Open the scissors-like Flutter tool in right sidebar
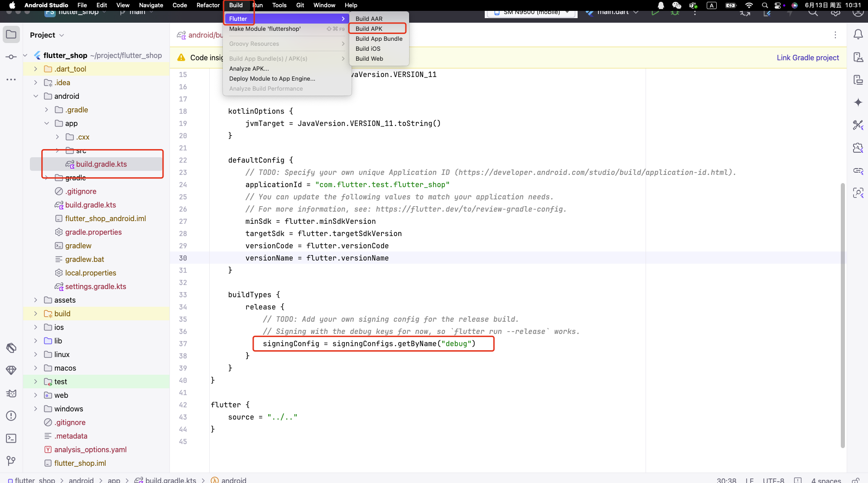This screenshot has height=483, width=868. click(x=858, y=125)
